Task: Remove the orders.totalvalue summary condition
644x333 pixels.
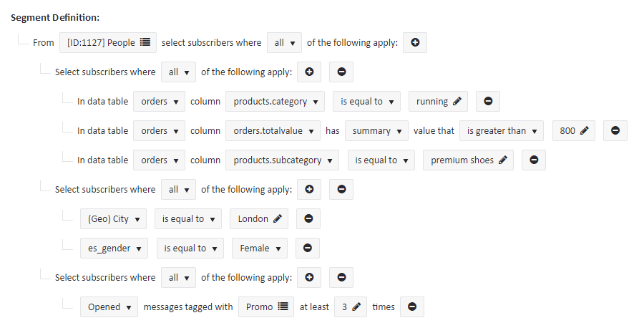Action: click(x=615, y=131)
